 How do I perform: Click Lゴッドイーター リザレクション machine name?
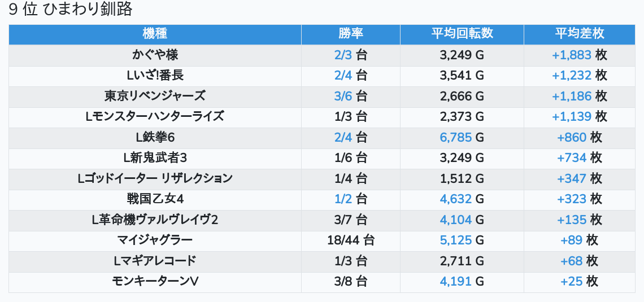(x=155, y=178)
